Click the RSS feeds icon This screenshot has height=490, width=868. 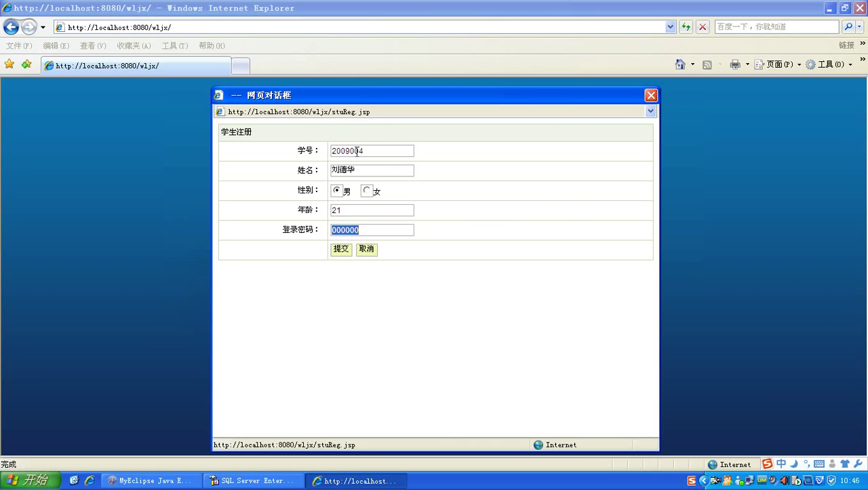tap(707, 65)
